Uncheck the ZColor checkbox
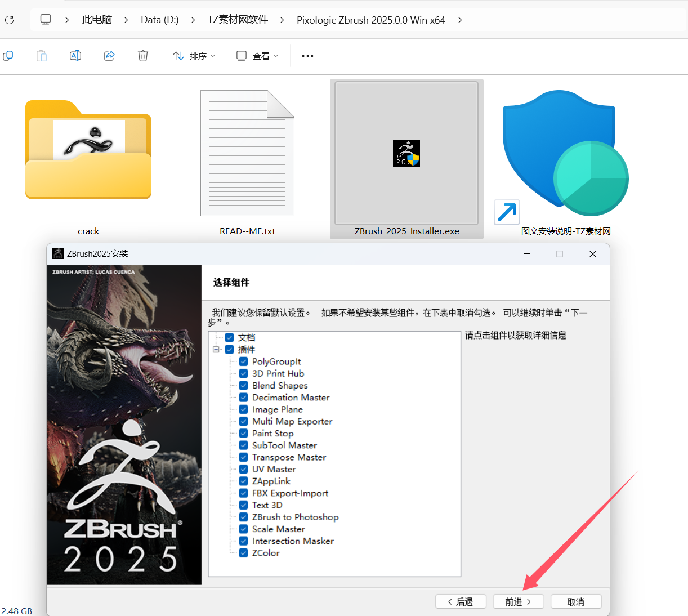Image resolution: width=688 pixels, height=616 pixels. [243, 553]
